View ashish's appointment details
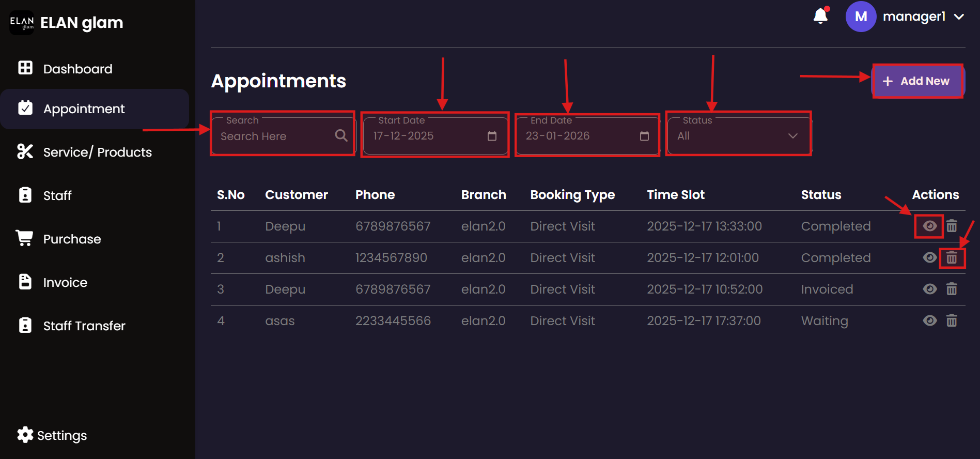This screenshot has height=459, width=980. click(x=929, y=257)
